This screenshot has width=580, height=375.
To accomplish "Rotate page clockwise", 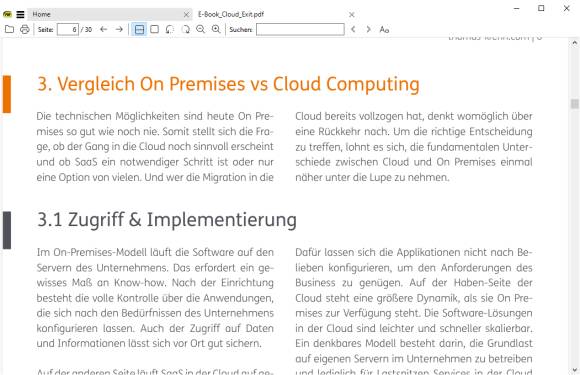I will 185,29.
